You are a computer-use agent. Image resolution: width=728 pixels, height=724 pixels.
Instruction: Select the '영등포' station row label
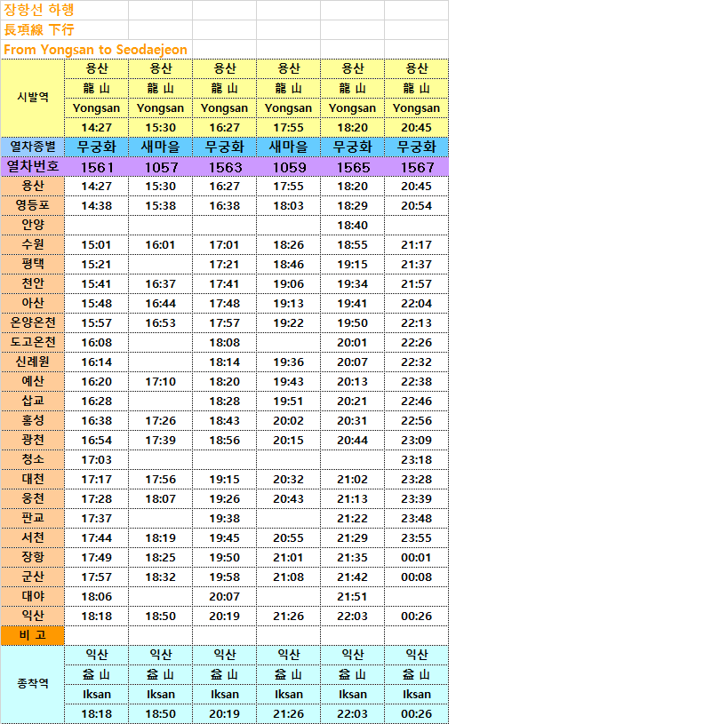click(33, 205)
